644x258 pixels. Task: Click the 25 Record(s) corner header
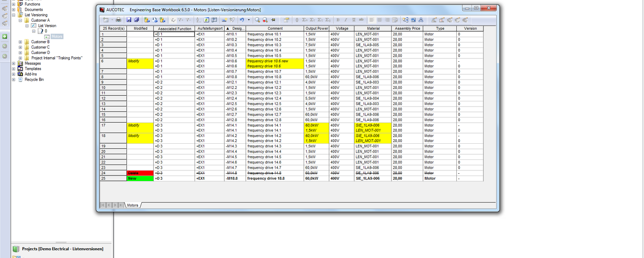114,29
